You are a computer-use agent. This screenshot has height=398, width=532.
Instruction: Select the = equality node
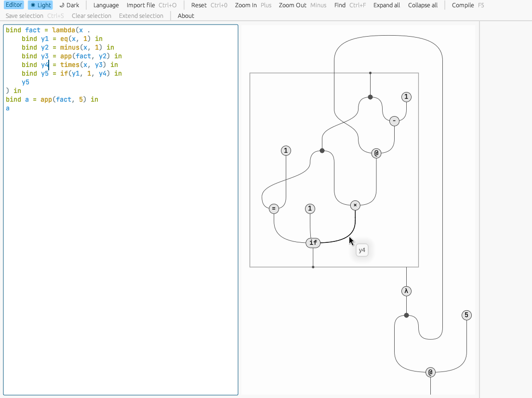[273, 208]
